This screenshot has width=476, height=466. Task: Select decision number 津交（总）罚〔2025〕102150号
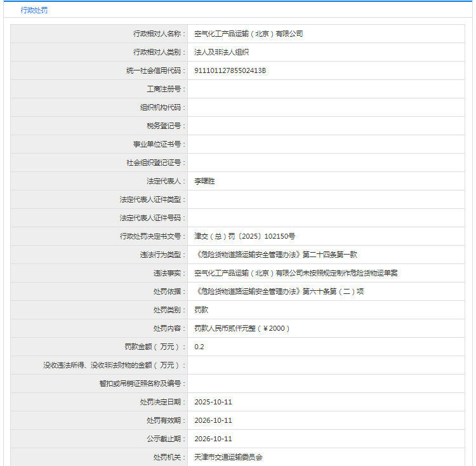pyautogui.click(x=244, y=236)
